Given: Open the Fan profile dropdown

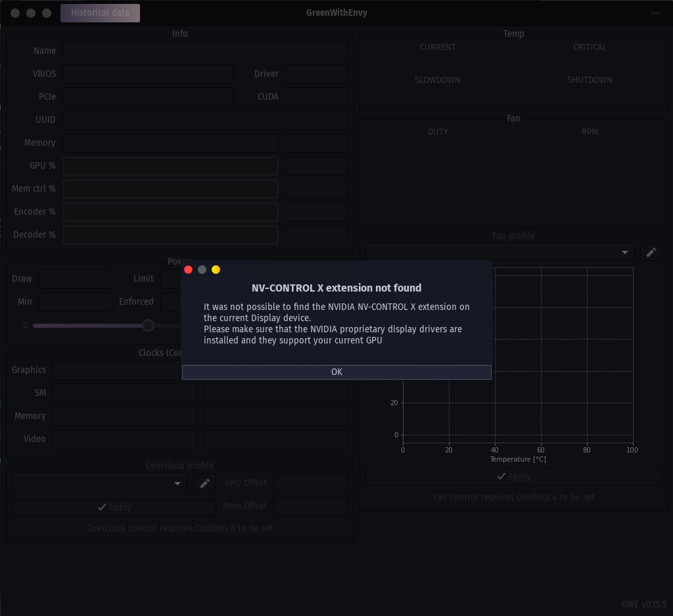Looking at the screenshot, I should tap(499, 252).
